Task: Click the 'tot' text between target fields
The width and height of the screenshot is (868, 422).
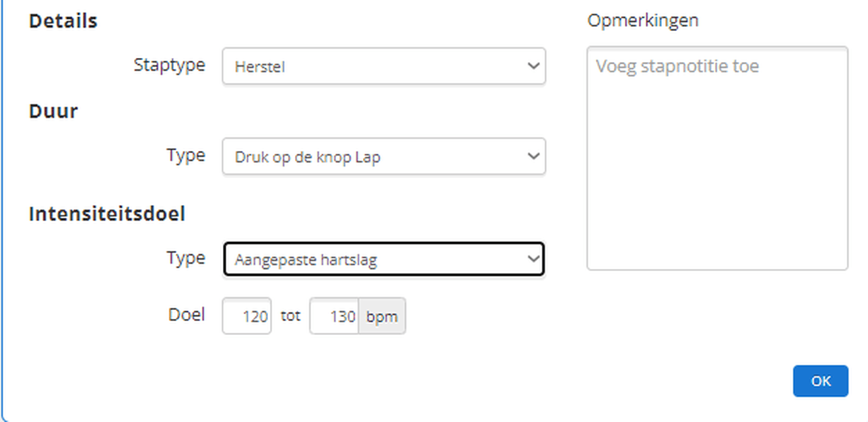Action: (x=290, y=315)
